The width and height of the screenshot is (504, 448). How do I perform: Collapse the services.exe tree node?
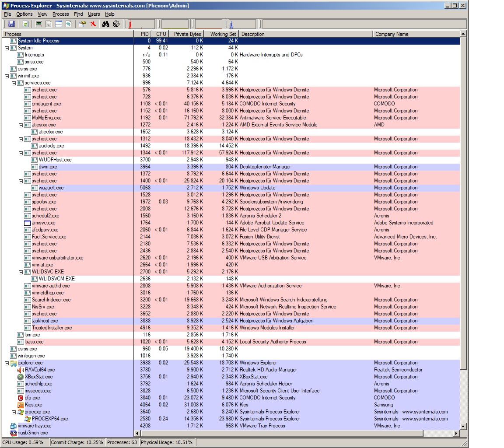[x=14, y=83]
